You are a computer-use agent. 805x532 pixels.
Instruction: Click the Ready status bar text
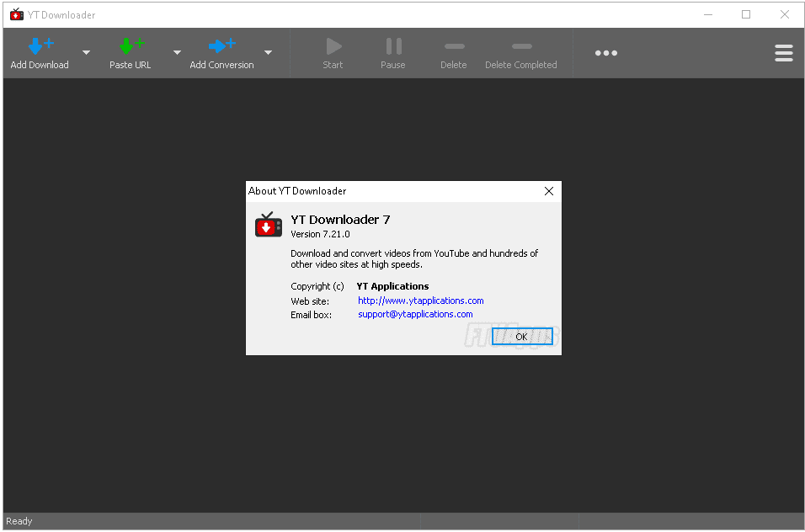(x=19, y=521)
